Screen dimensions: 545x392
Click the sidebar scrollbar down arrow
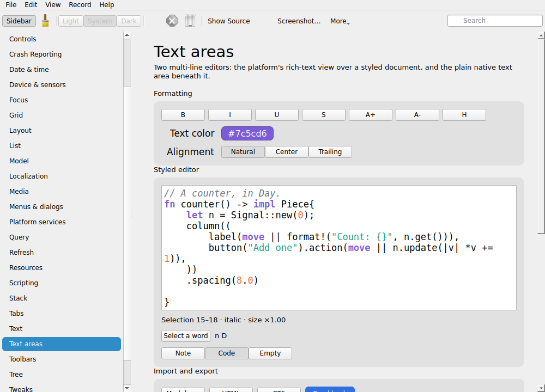[127, 388]
